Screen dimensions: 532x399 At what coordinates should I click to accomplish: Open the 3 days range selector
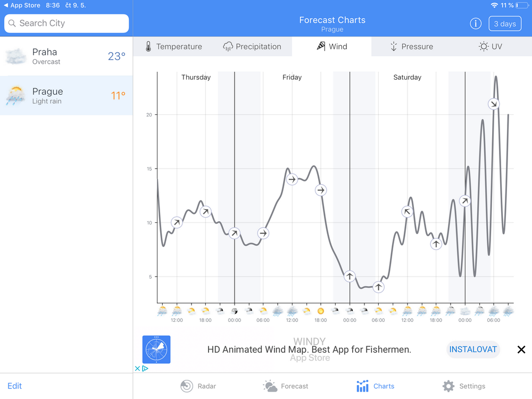tap(504, 24)
